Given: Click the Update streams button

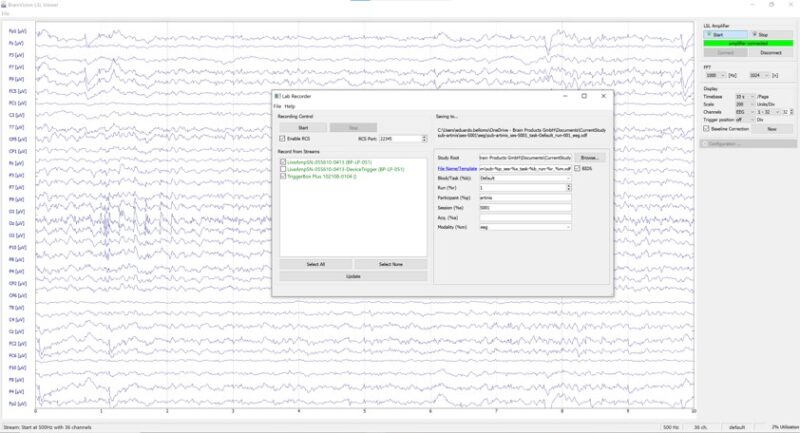Looking at the screenshot, I should (x=353, y=276).
